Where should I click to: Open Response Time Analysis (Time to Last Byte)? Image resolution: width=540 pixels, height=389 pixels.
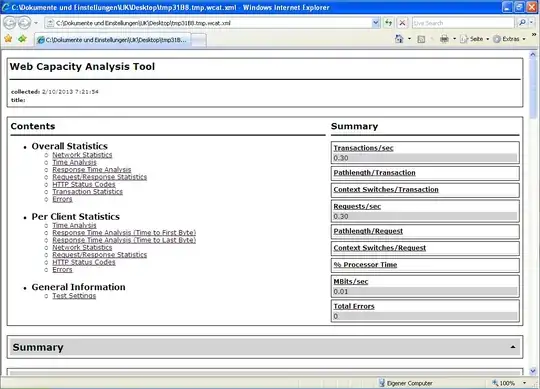point(124,240)
